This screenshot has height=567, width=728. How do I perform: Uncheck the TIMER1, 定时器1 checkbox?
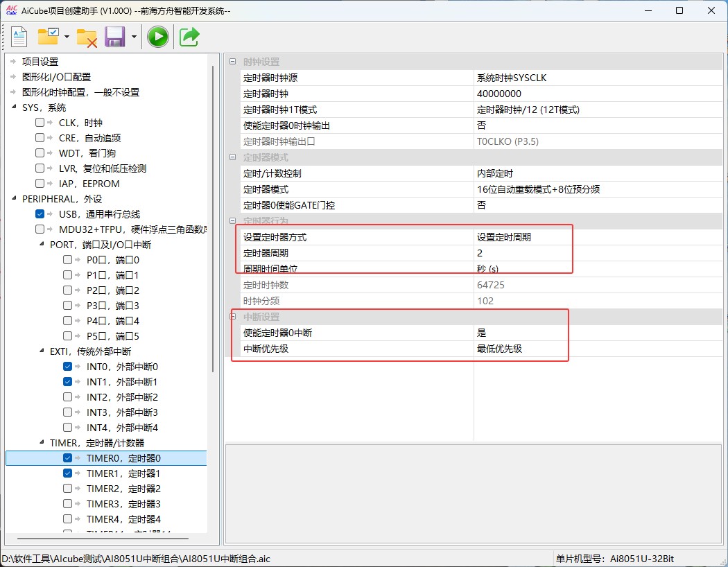(68, 473)
